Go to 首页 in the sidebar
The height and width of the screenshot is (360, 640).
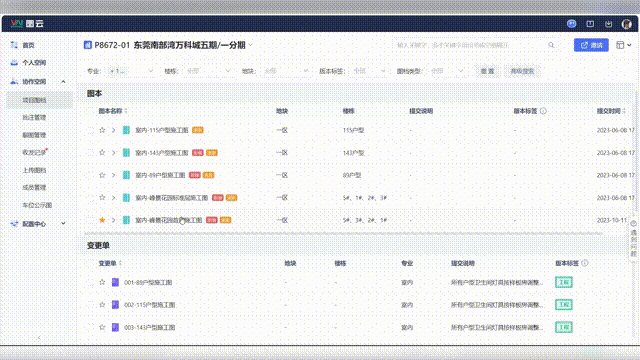(28, 45)
